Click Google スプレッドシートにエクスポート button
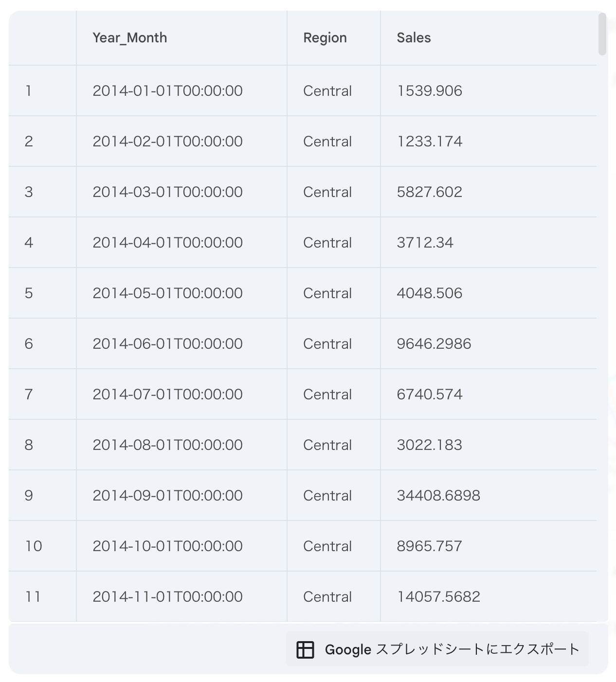 tap(437, 649)
